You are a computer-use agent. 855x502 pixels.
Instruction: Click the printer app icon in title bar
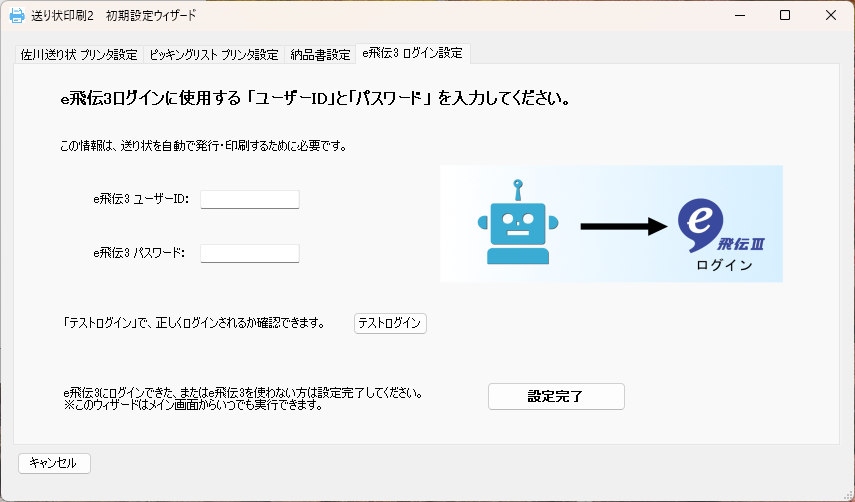point(17,15)
